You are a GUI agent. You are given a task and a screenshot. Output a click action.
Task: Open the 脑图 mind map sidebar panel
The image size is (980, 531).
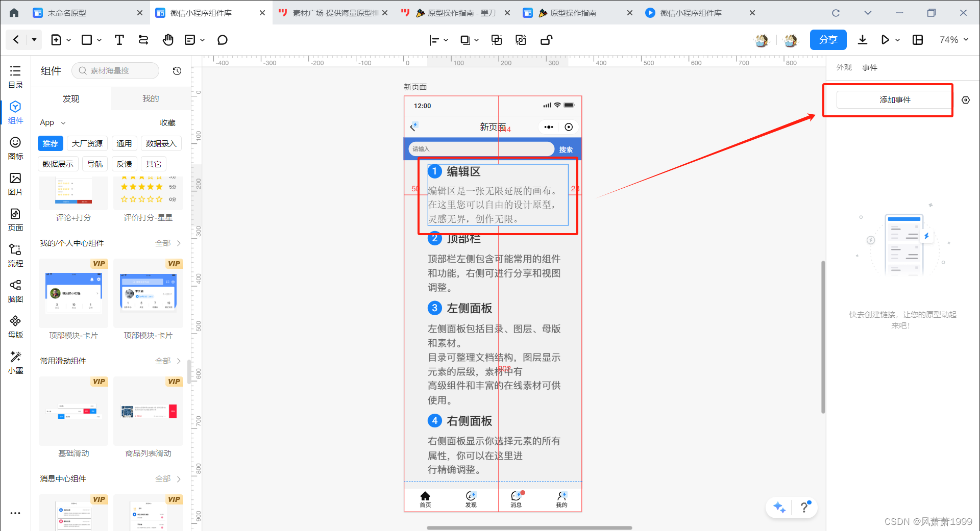(15, 291)
